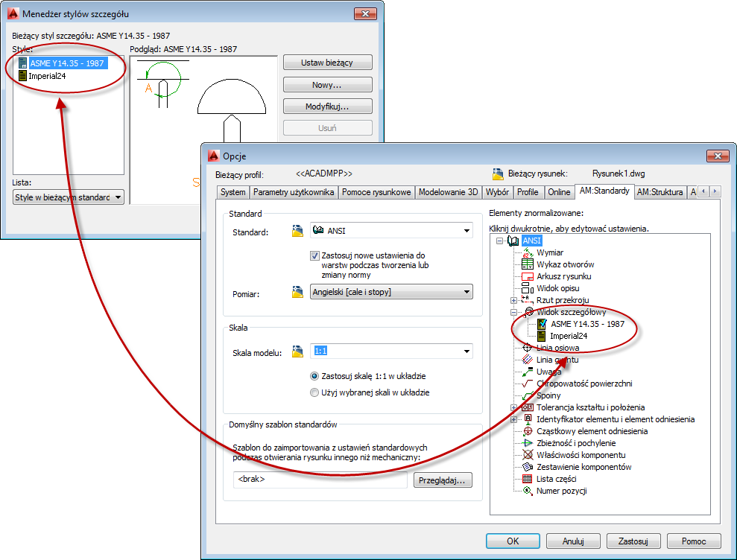Open the AM:Struktura tab

pyautogui.click(x=660, y=192)
